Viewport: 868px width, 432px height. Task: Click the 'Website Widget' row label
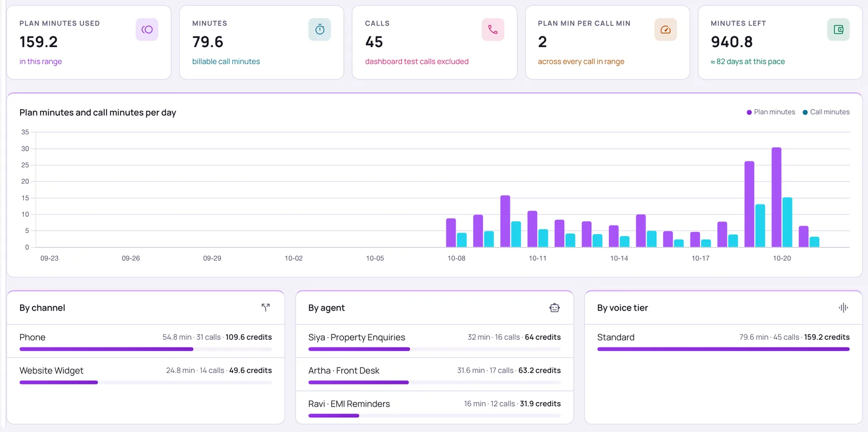pyautogui.click(x=52, y=371)
